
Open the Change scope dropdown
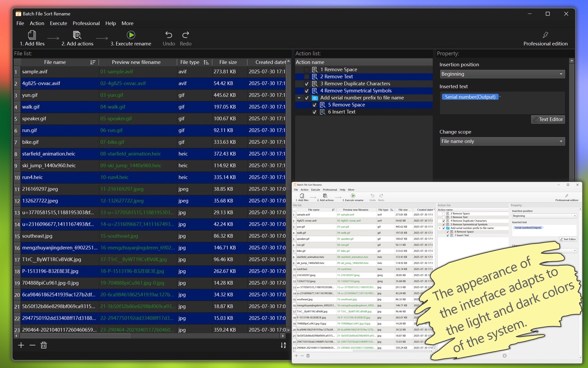coord(502,141)
